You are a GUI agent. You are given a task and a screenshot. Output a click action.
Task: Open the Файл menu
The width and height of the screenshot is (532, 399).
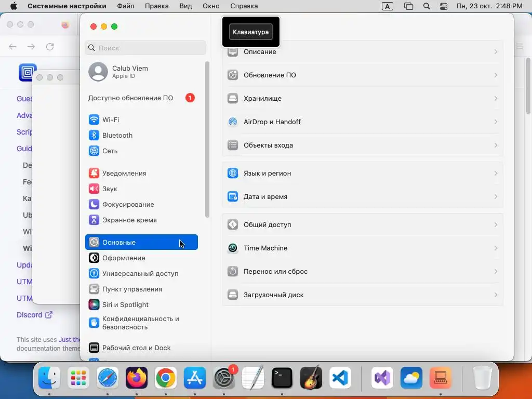point(126,6)
